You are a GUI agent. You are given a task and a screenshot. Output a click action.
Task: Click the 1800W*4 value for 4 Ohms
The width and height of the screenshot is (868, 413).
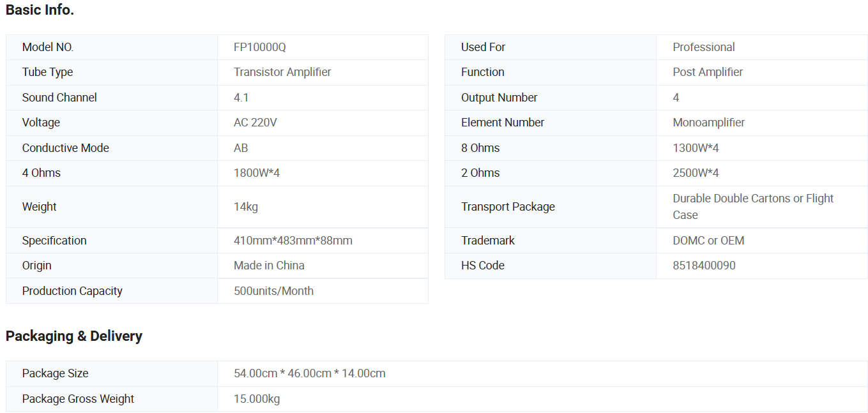point(257,173)
